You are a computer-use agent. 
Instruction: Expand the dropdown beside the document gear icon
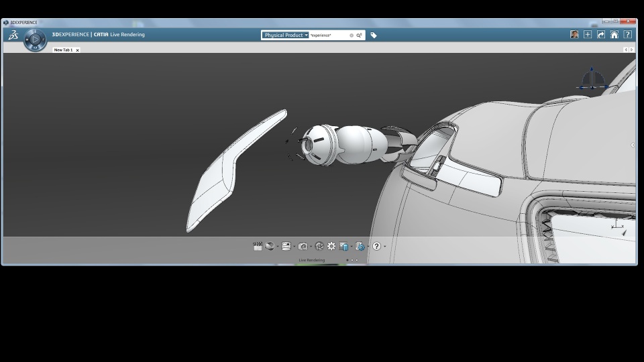tap(368, 247)
